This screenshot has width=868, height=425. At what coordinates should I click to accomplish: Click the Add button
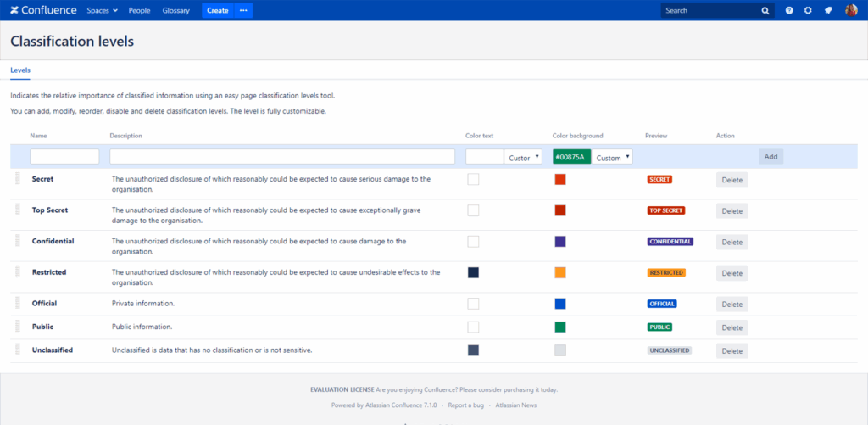771,157
